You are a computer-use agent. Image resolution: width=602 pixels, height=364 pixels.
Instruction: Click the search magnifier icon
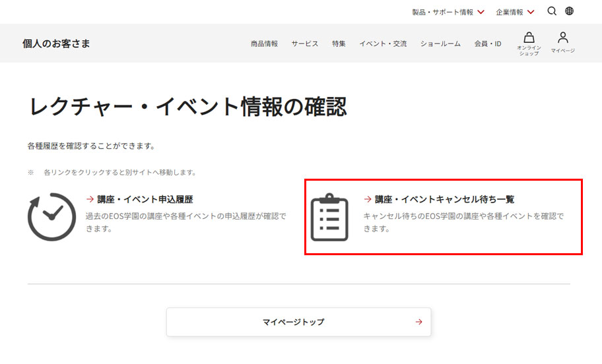[552, 11]
